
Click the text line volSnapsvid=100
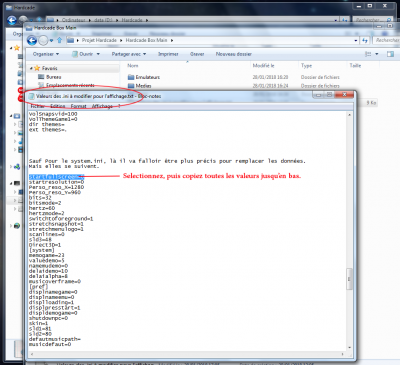coord(53,114)
